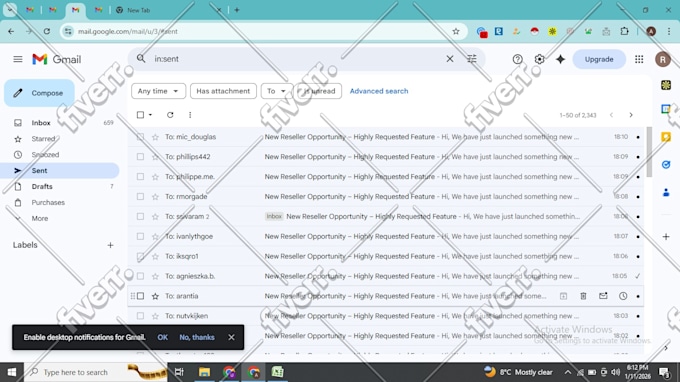
Task: Open the To filter dropdown
Action: pyautogui.click(x=276, y=91)
